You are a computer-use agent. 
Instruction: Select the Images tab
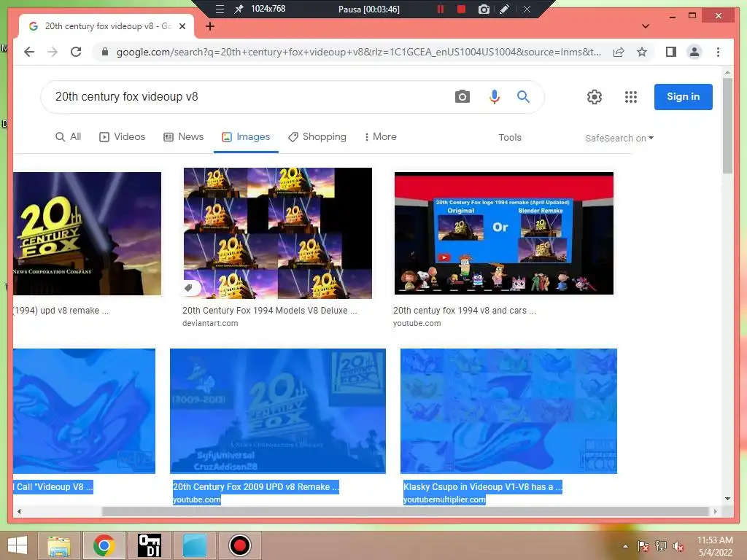pyautogui.click(x=246, y=137)
